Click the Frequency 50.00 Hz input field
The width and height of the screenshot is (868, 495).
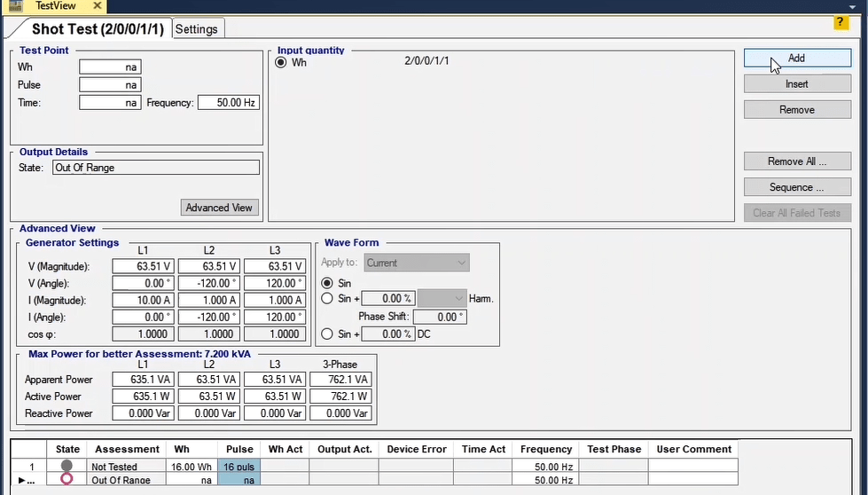[x=227, y=103]
